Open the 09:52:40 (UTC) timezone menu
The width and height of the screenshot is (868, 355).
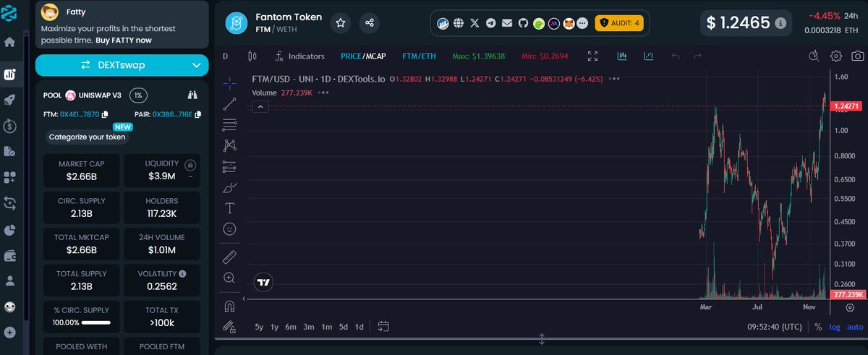click(x=775, y=327)
